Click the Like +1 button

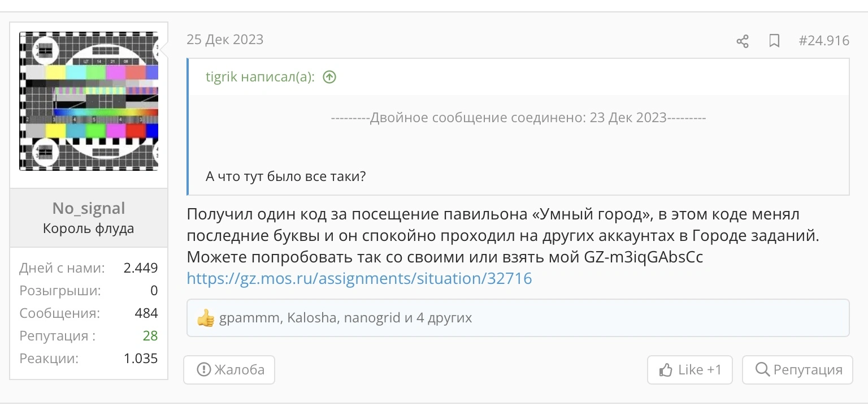click(690, 370)
